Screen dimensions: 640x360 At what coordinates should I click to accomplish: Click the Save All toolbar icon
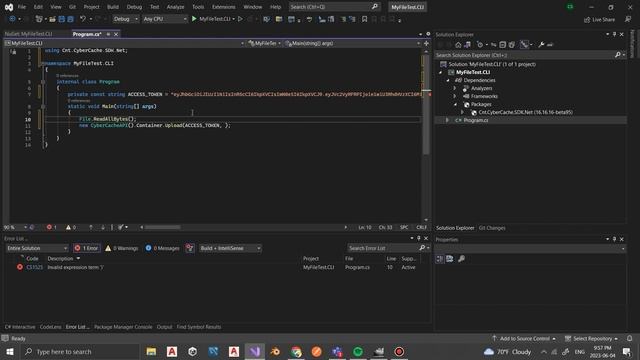70,19
